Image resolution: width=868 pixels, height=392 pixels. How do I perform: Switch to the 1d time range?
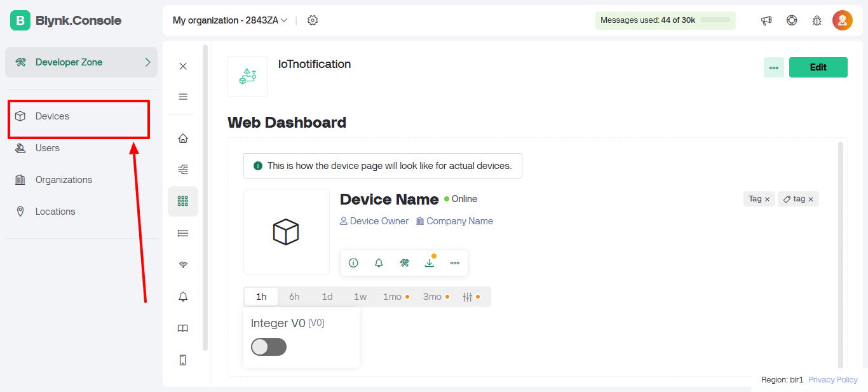click(x=327, y=297)
